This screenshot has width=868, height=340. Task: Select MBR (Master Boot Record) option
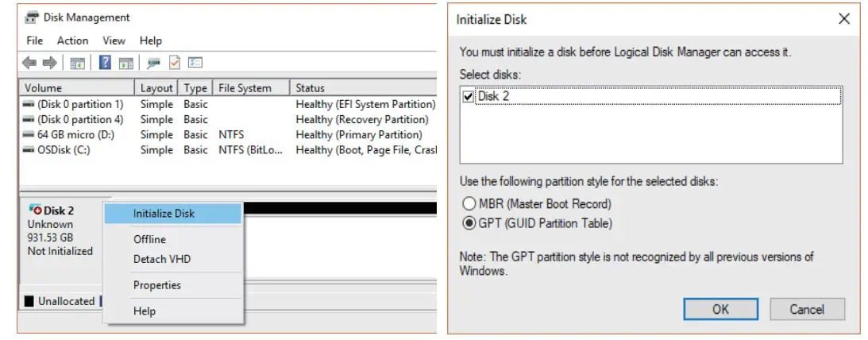pyautogui.click(x=469, y=204)
